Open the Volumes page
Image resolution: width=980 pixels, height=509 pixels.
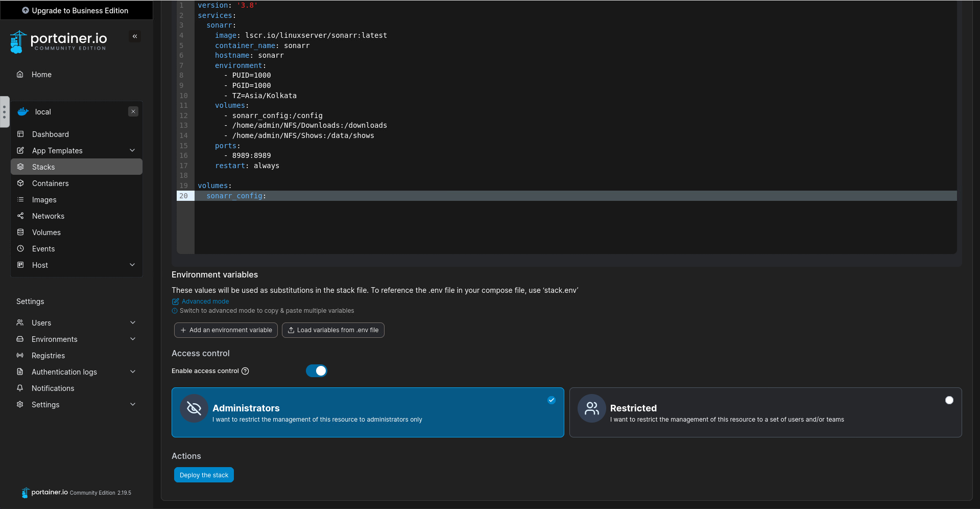(x=46, y=233)
